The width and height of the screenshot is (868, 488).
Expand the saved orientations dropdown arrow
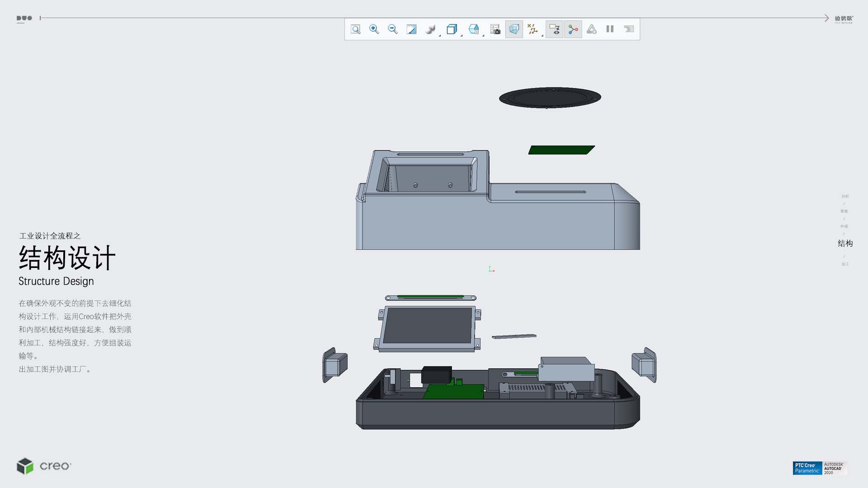[462, 35]
